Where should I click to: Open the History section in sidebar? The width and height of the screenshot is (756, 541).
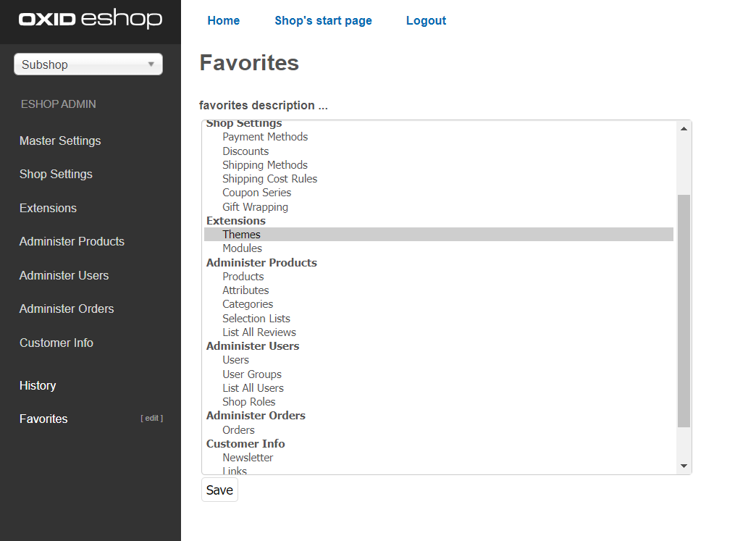38,385
